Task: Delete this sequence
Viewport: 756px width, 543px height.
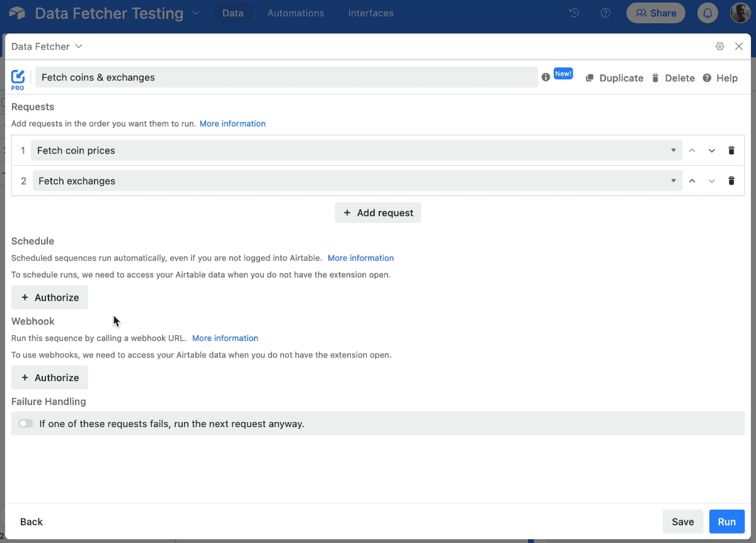Action: pyautogui.click(x=673, y=78)
